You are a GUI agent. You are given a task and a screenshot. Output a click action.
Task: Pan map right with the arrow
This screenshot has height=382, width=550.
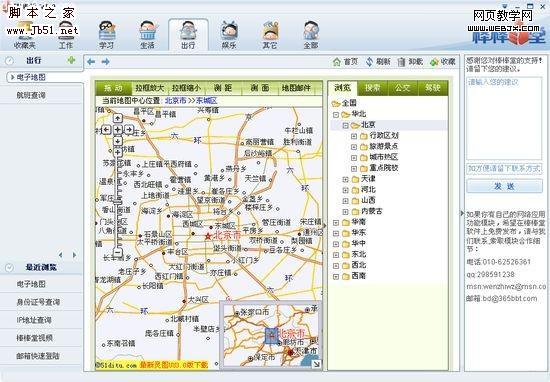tap(129, 129)
